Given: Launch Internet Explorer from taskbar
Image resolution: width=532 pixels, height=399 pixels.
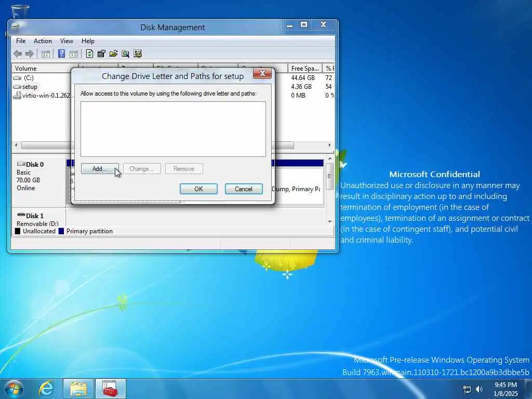Looking at the screenshot, I should [x=46, y=389].
